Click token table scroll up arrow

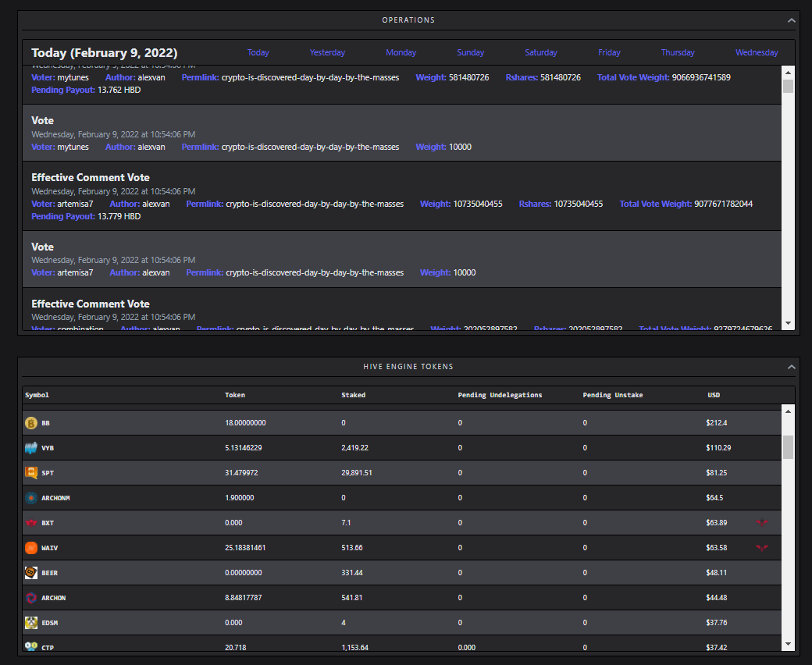[788, 411]
